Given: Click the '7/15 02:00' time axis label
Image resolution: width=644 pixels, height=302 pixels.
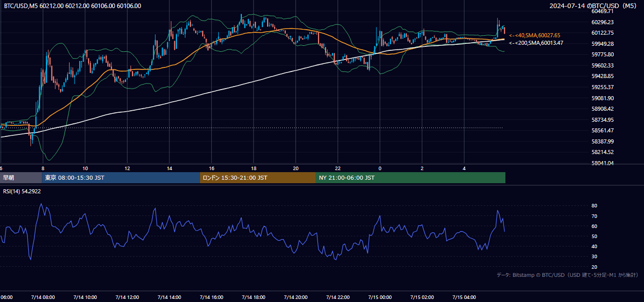Looking at the screenshot, I should pos(422,297).
